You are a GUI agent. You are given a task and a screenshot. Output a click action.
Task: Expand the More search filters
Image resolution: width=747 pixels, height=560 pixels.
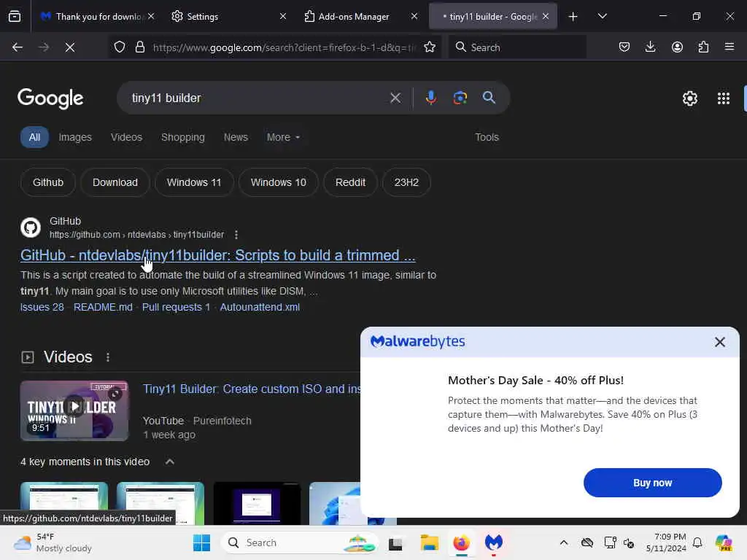click(283, 137)
